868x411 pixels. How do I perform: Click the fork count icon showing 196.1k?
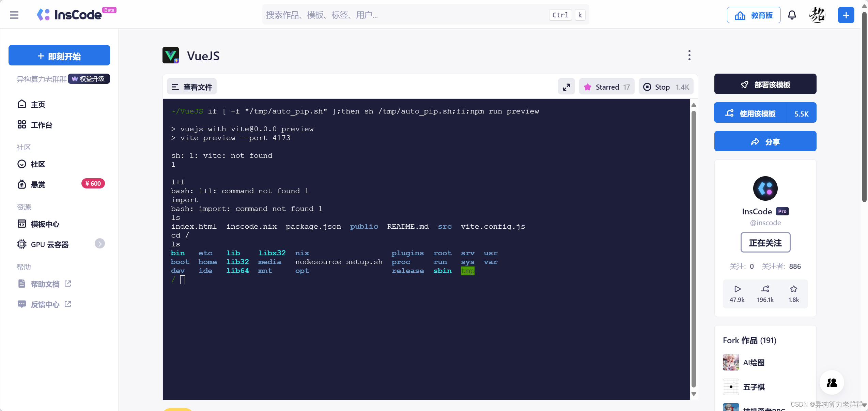765,289
